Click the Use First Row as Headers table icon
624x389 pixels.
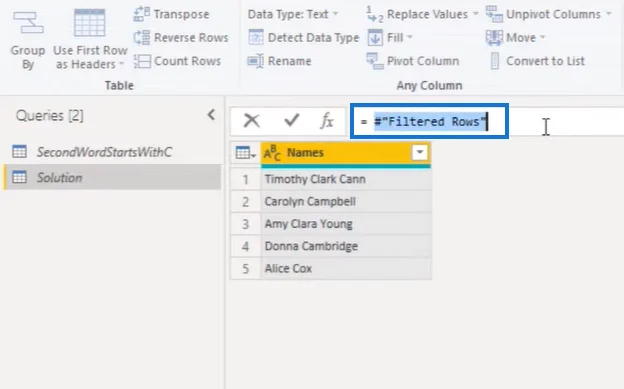click(x=90, y=23)
